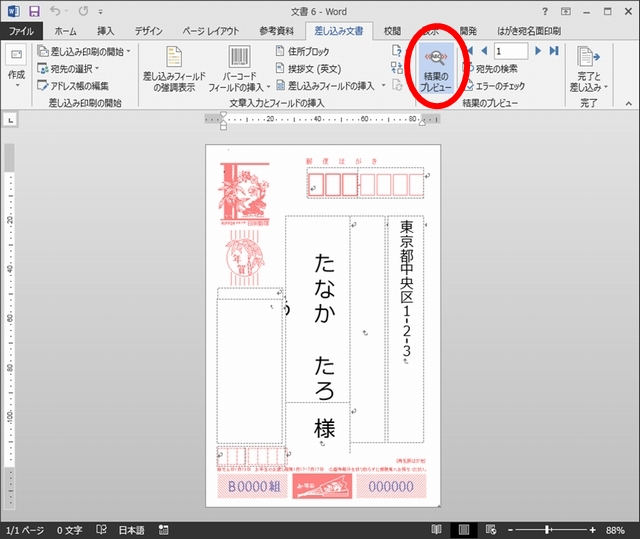640x539 pixels.
Task: Expand バーコードフィールドの挿入 arrow
Action: (268, 87)
